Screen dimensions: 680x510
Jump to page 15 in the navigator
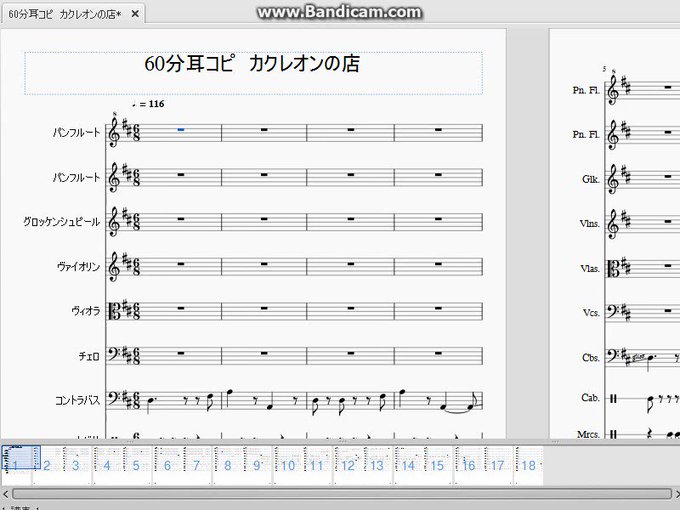click(438, 466)
